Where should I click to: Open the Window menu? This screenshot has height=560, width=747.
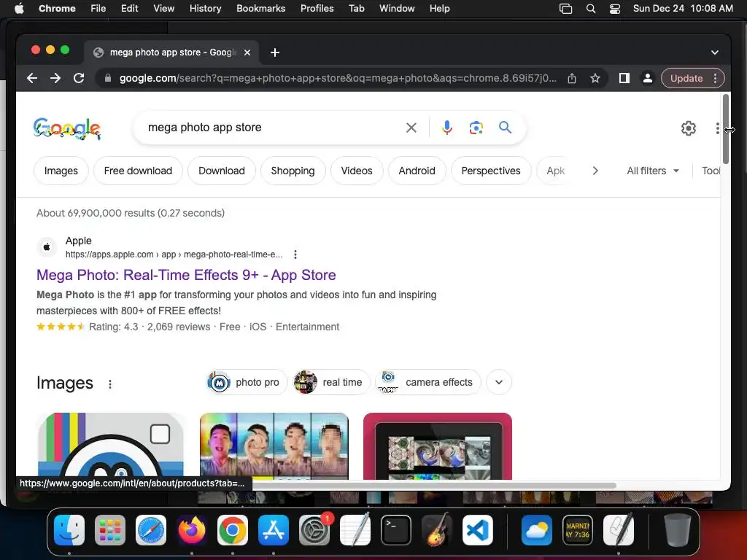[397, 9]
